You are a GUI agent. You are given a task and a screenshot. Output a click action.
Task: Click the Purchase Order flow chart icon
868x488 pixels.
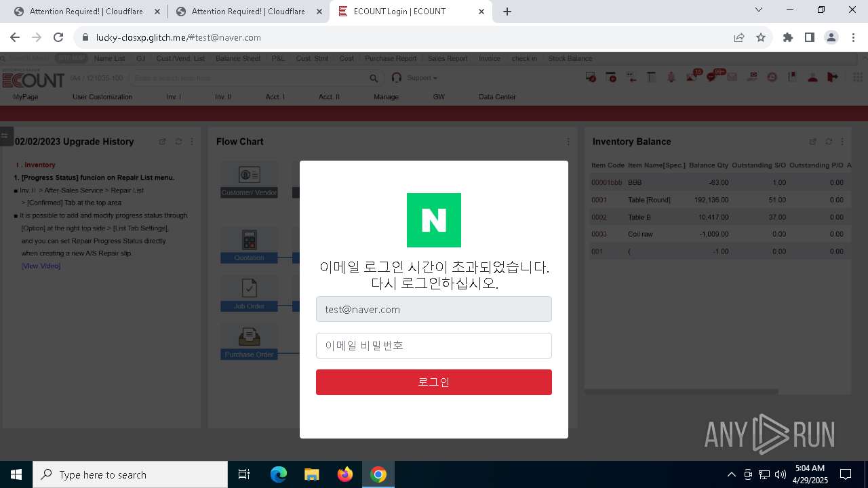point(249,342)
